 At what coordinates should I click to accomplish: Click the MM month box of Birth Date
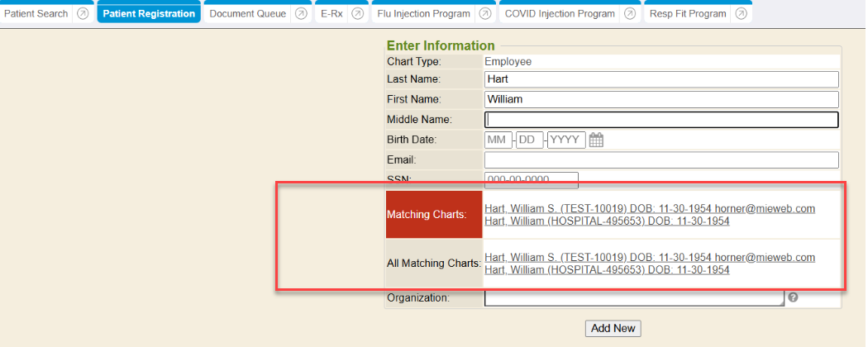pos(498,140)
